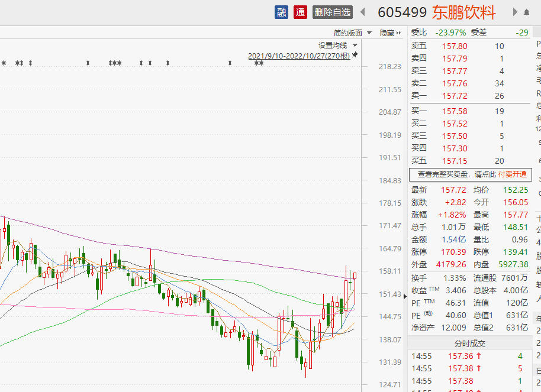Click the pin icon beside date range
The image size is (541, 392).
click(x=355, y=55)
